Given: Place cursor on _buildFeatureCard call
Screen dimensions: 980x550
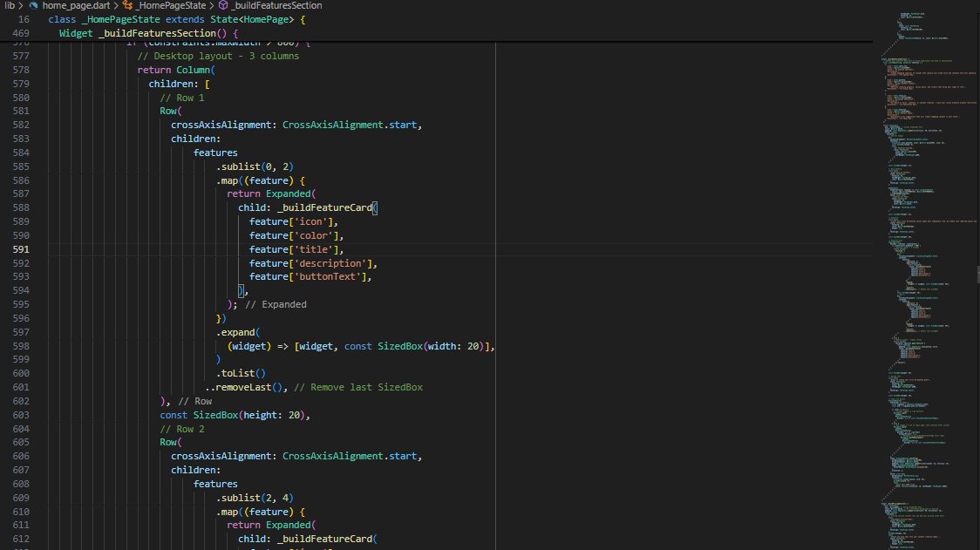Looking at the screenshot, I should click(x=323, y=207).
